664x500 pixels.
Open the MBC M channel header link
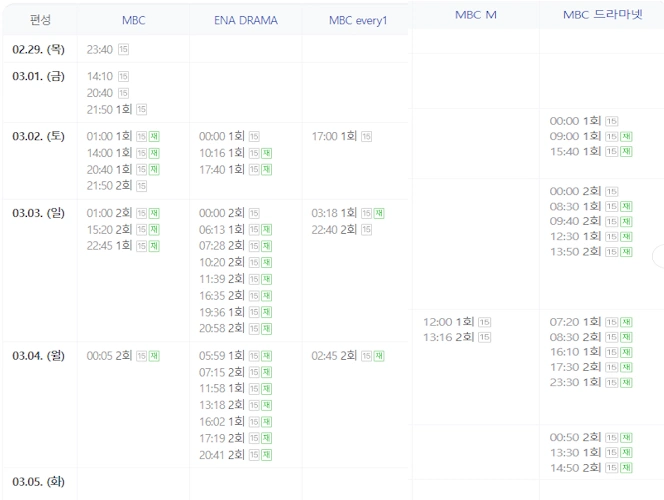click(x=476, y=15)
